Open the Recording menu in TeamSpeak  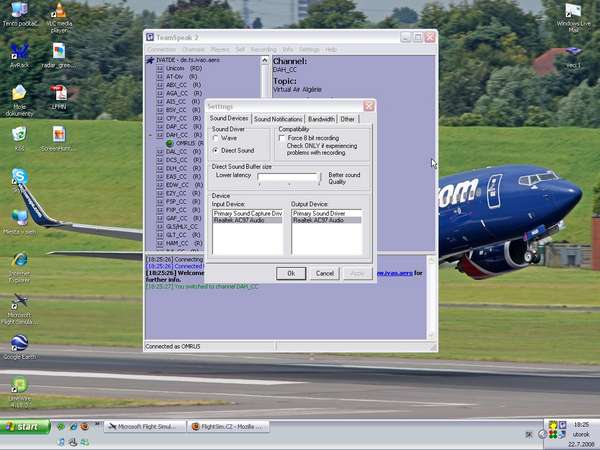pos(264,50)
